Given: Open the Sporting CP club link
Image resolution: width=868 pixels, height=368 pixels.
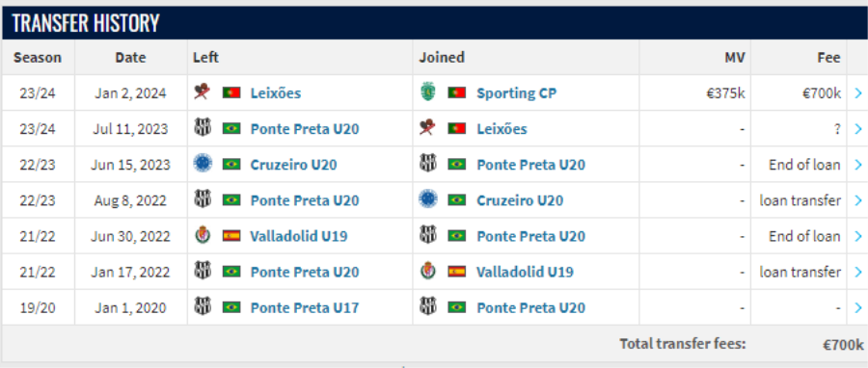Looking at the screenshot, I should (x=517, y=92).
